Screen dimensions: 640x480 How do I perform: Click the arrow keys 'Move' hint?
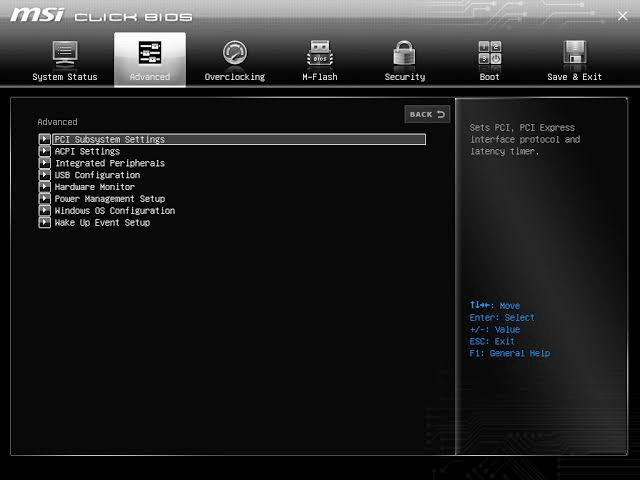[495, 305]
